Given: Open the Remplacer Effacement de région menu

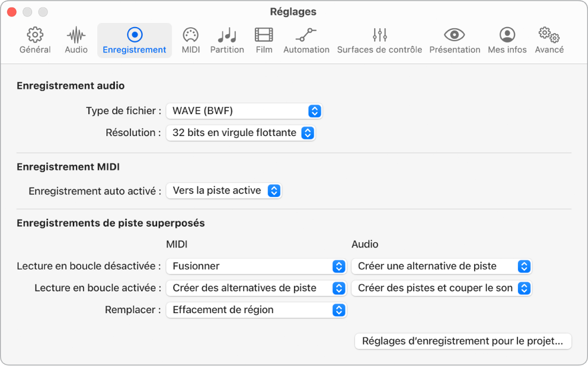Looking at the screenshot, I should pos(256,310).
